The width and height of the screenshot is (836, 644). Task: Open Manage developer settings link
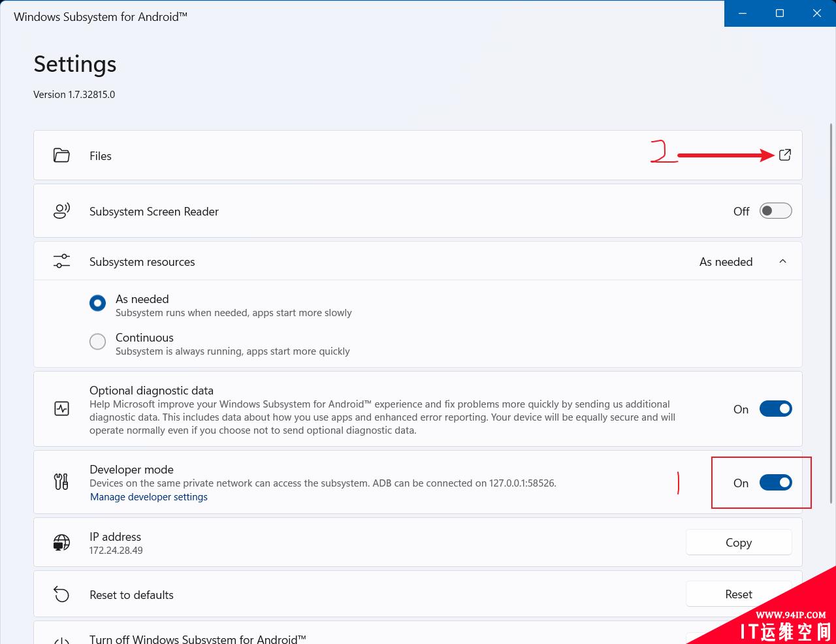149,497
